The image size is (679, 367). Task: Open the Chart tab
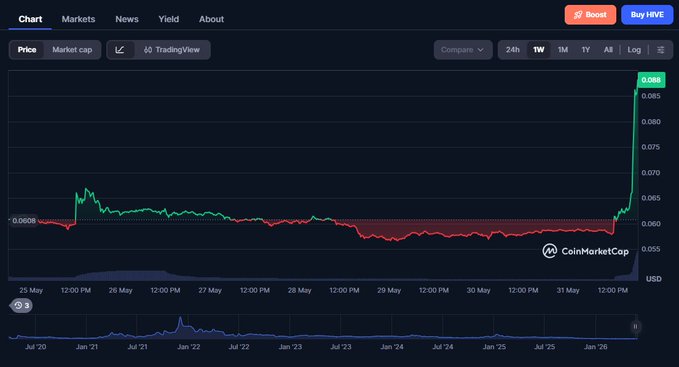[x=30, y=19]
